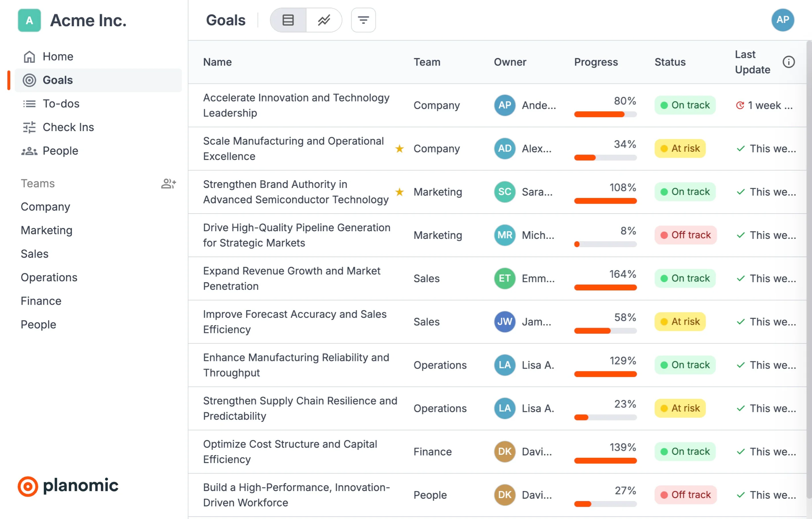Screen dimensions: 812x519
Task: Select the Finance team in sidebar
Action: point(41,301)
